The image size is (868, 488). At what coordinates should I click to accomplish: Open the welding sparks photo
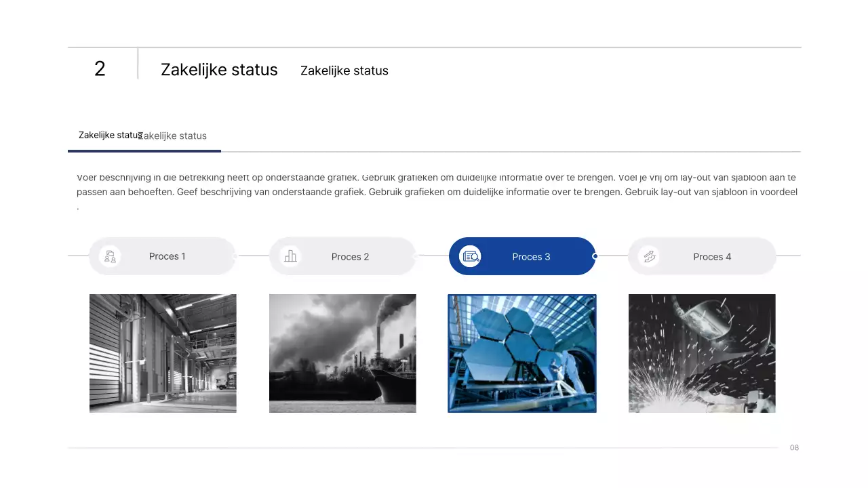pos(702,353)
